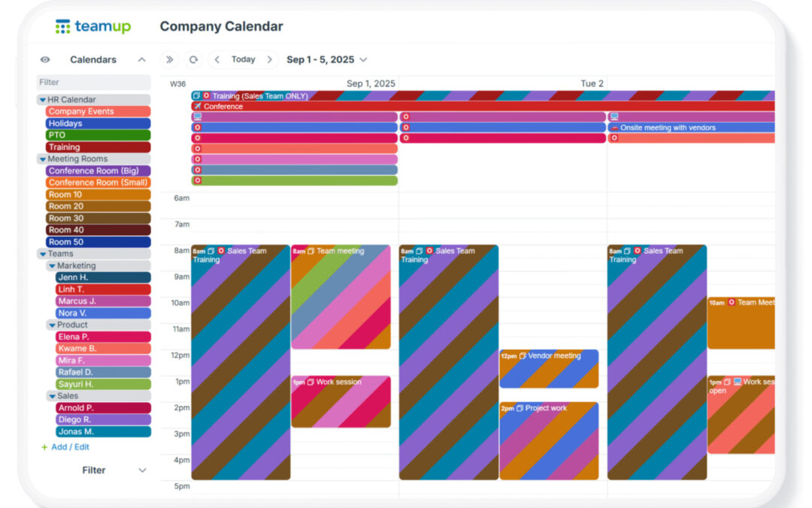Click the refresh icon in the toolbar
812x508 pixels.
(194, 59)
